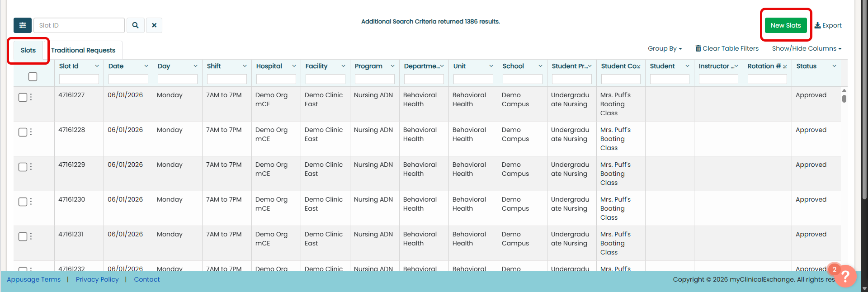
Task: Clear the Slot ID search with X icon
Action: (154, 25)
